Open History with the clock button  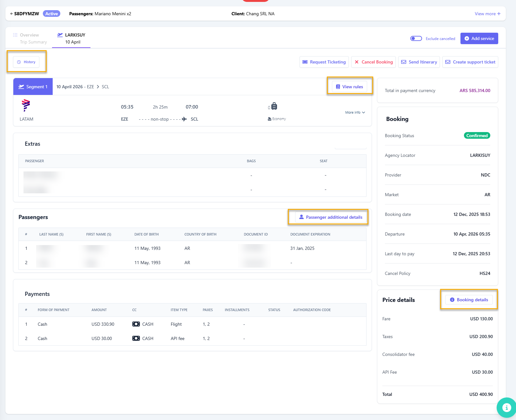[x=26, y=62]
